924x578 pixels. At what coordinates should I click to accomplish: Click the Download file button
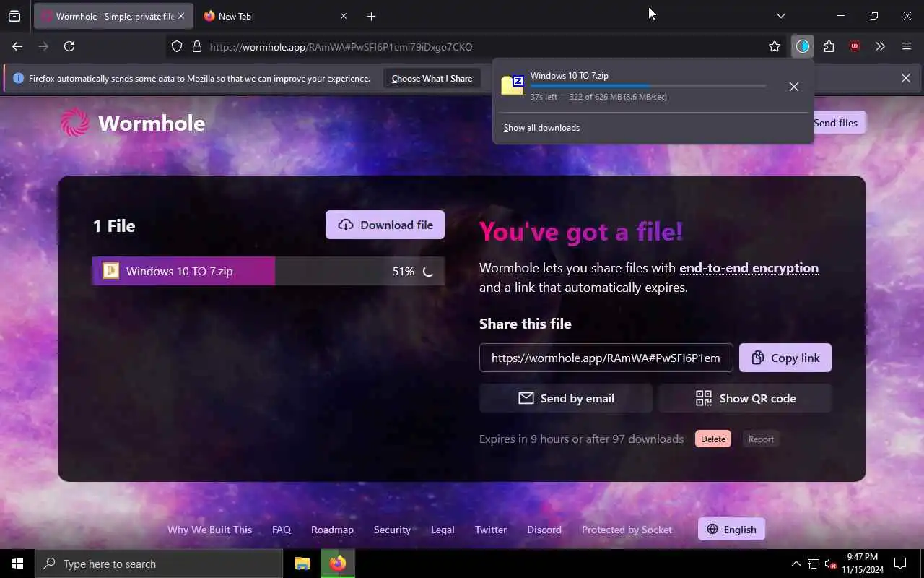(x=385, y=225)
